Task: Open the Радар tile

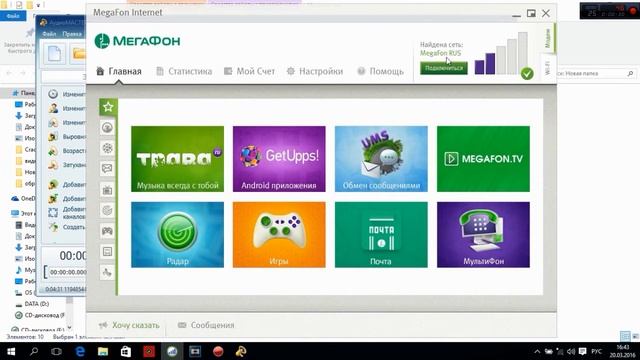Action: 178,235
